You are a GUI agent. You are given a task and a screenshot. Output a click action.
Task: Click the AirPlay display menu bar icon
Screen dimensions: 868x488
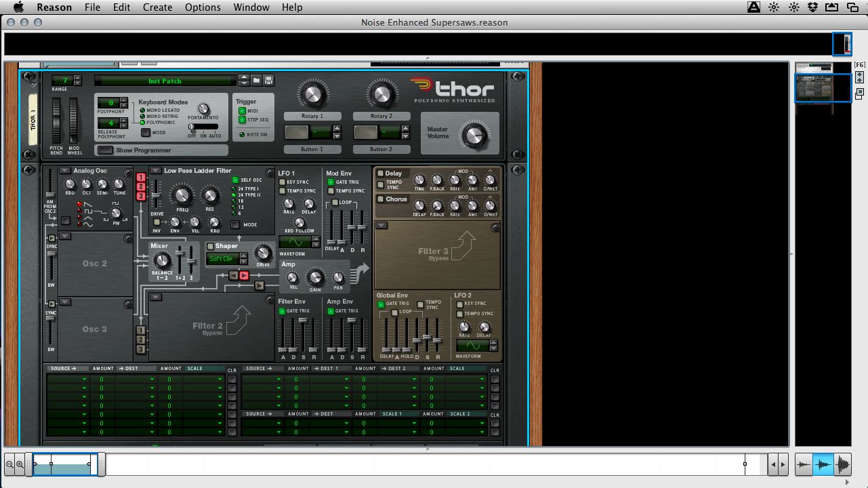click(x=831, y=7)
